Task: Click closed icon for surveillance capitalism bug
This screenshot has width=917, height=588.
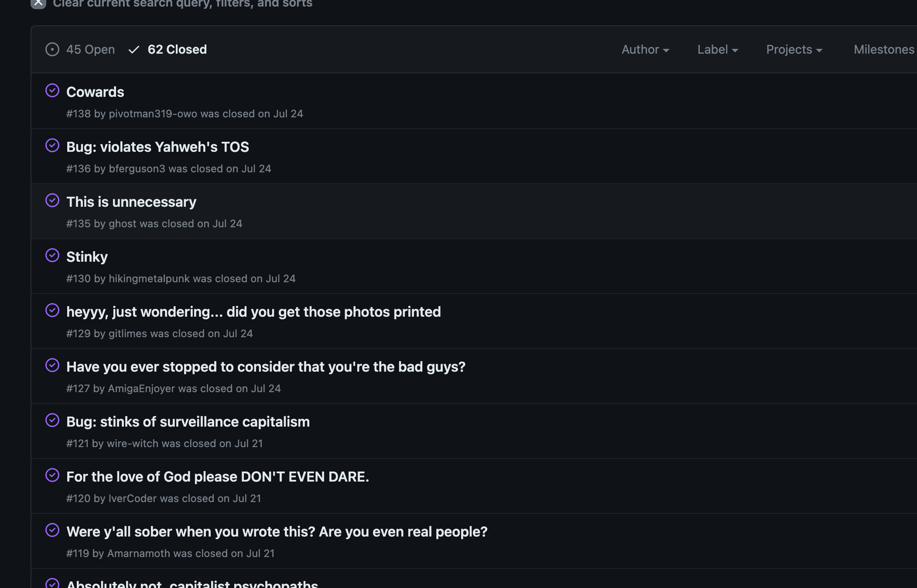Action: [x=53, y=420]
